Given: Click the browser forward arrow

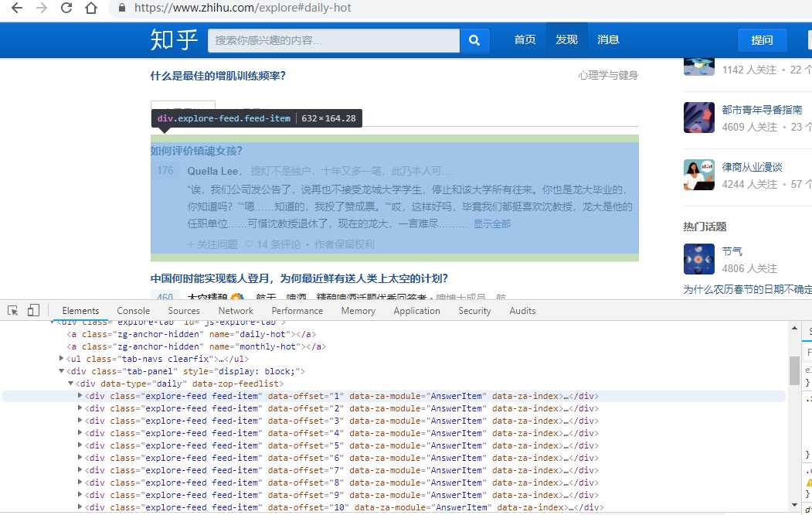Looking at the screenshot, I should pyautogui.click(x=42, y=8).
